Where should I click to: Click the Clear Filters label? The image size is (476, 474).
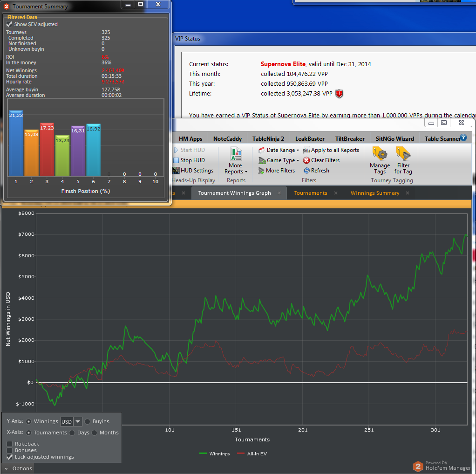tap(325, 160)
